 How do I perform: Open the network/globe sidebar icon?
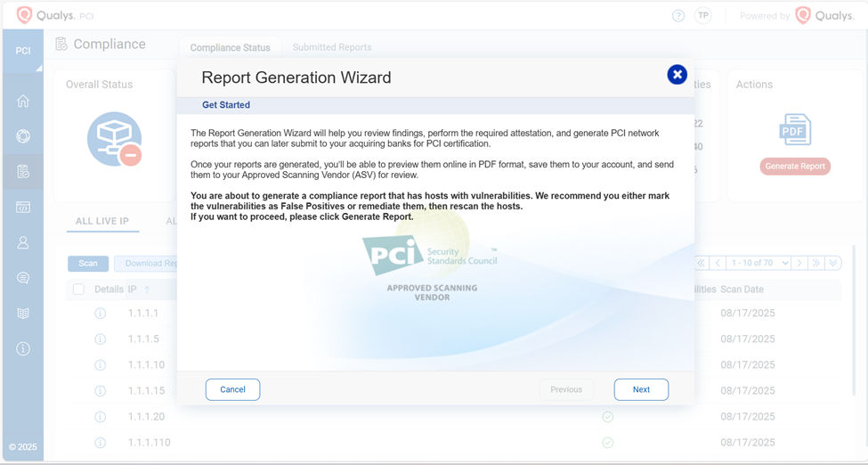(22, 136)
